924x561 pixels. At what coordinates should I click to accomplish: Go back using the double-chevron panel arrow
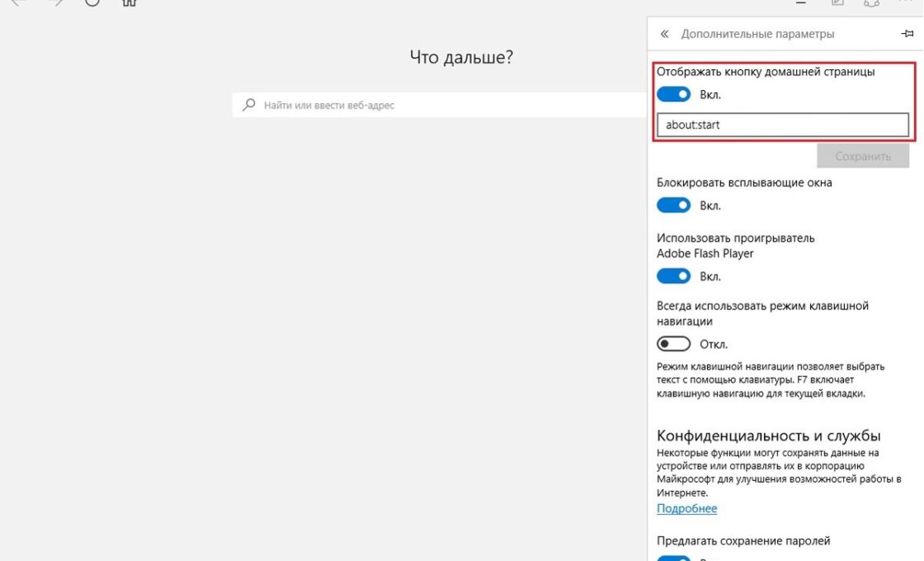coord(664,34)
